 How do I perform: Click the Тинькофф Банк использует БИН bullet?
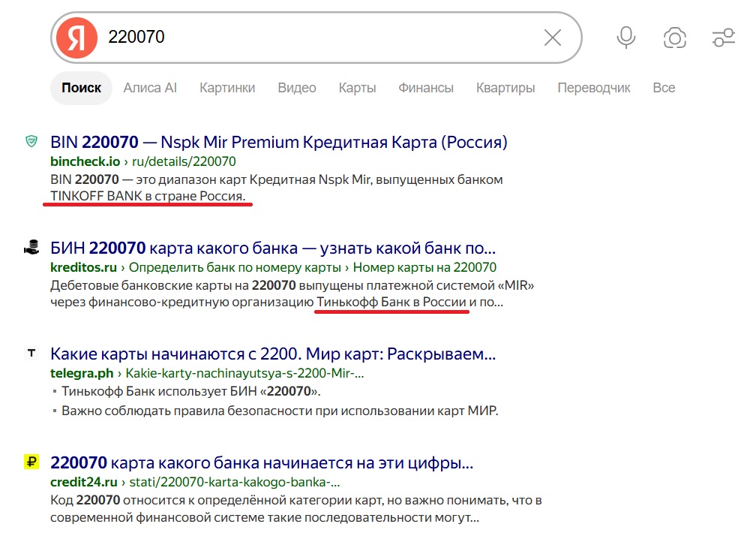191,391
